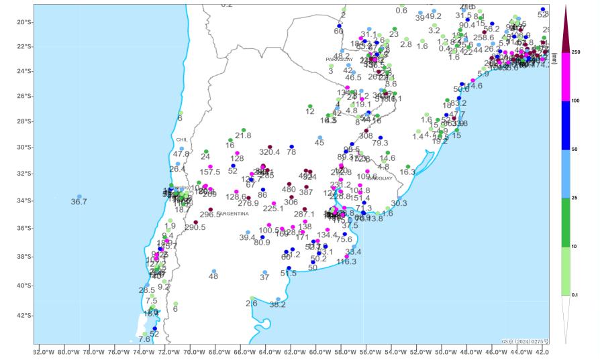The height and width of the screenshot is (364, 600).
Task: Click the 100.5 station value
Action: pos(269,231)
